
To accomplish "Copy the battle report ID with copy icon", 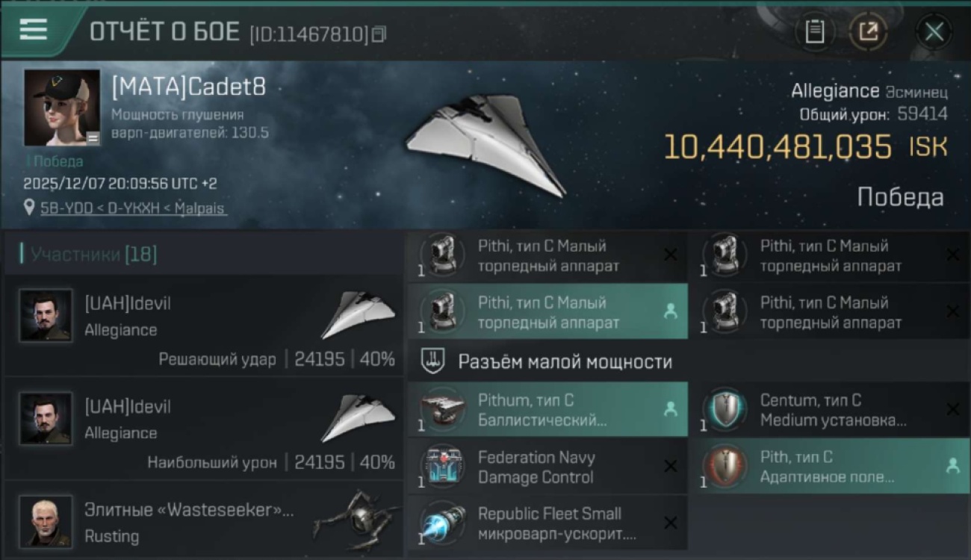I will [379, 34].
